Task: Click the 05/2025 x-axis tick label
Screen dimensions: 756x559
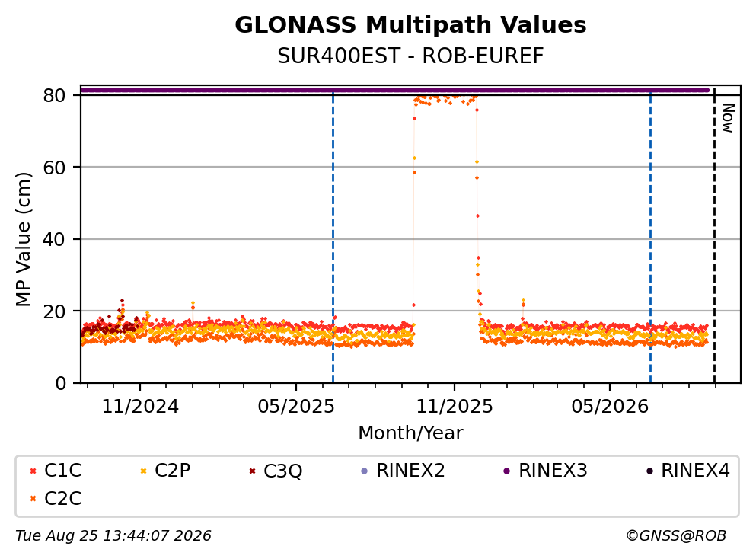Action: [296, 407]
